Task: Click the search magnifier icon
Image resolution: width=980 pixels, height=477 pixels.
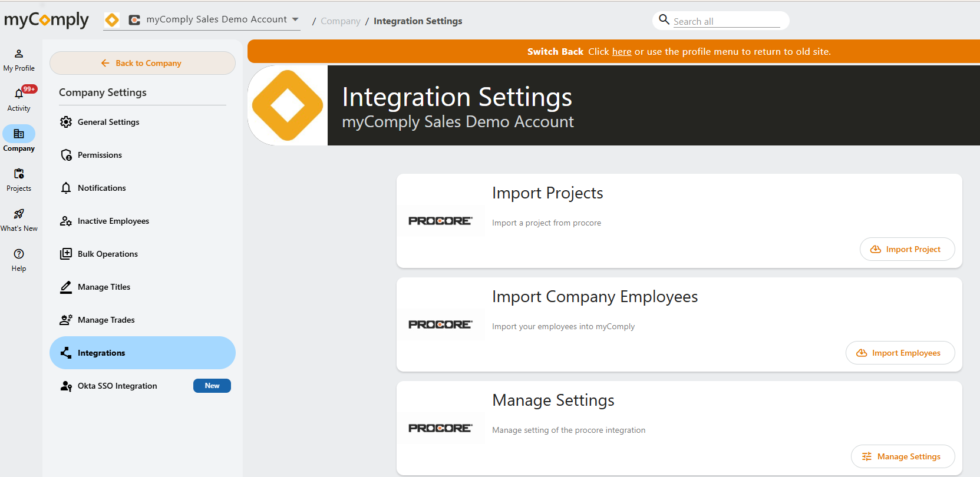Action: (664, 19)
